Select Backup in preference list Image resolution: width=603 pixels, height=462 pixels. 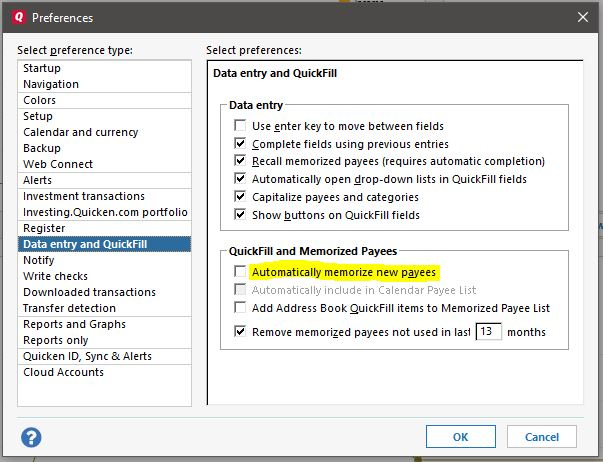point(104,148)
